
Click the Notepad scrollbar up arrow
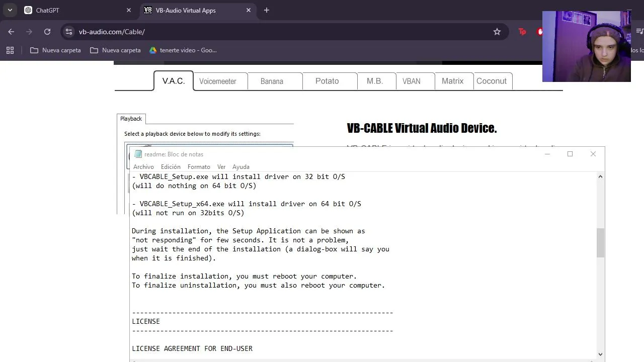pyautogui.click(x=600, y=176)
